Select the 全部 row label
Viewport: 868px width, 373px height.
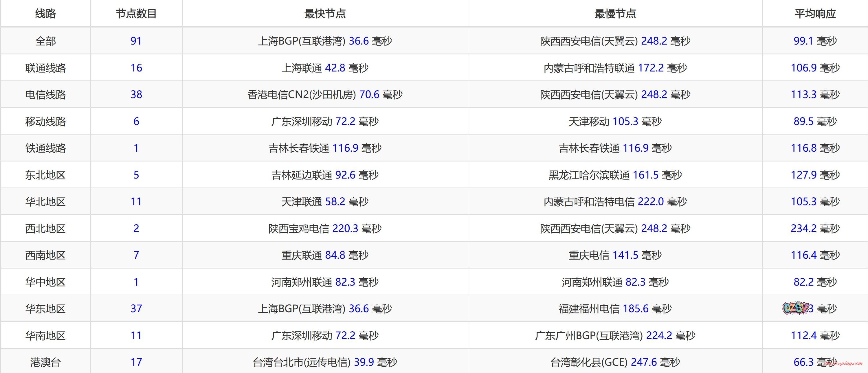click(x=45, y=41)
